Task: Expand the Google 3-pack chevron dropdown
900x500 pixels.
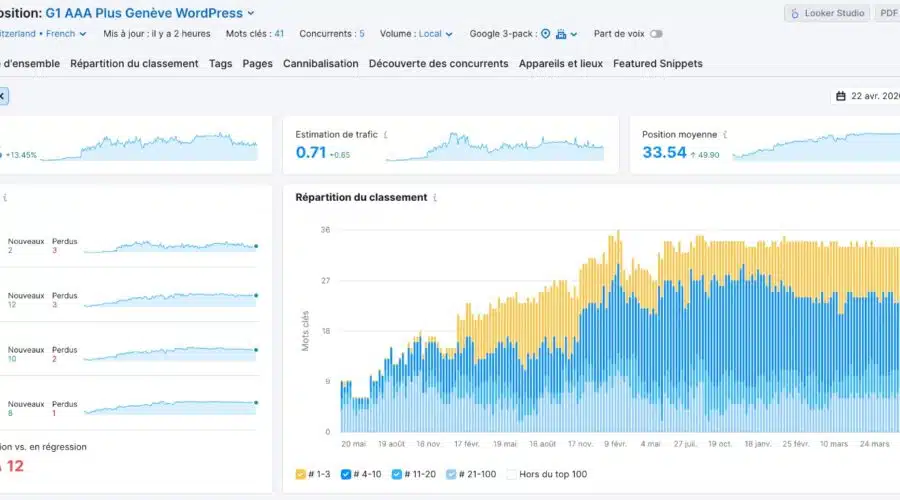Action: (x=574, y=34)
